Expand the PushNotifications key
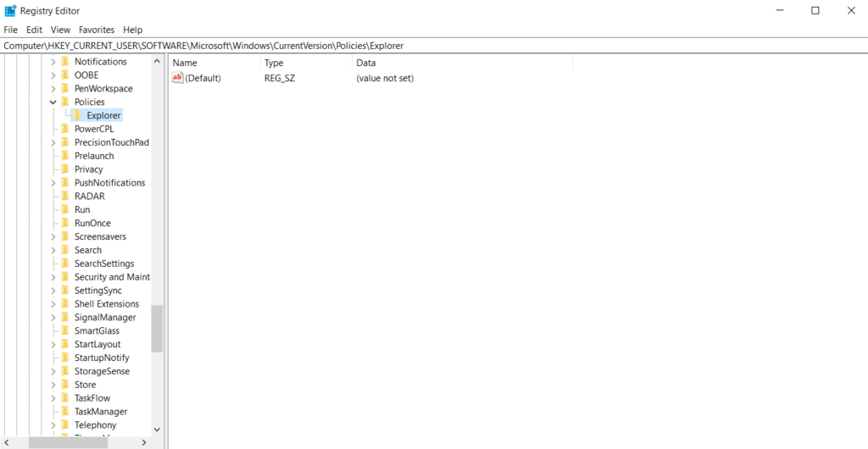Screen dimensions: 868x449 click(x=53, y=182)
